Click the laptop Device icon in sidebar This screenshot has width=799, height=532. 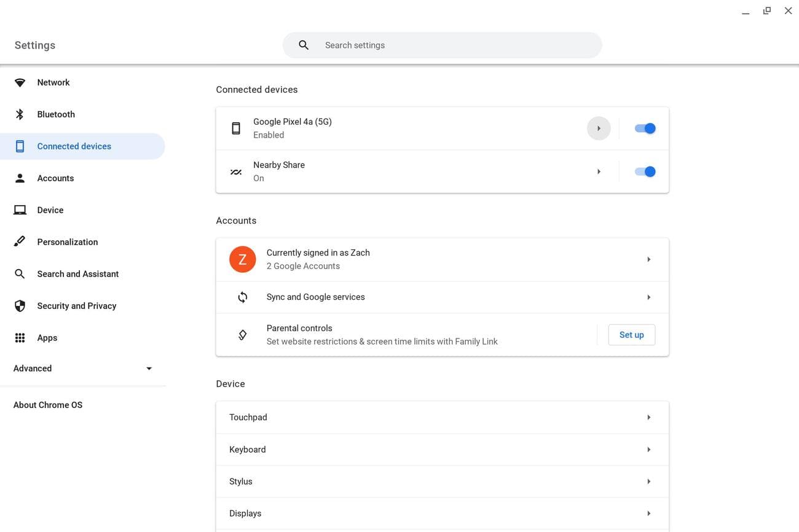pos(20,210)
